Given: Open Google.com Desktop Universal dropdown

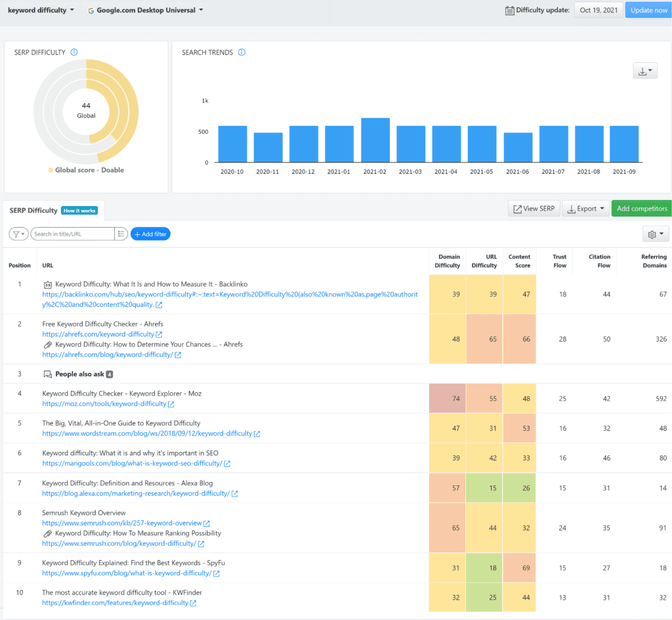Looking at the screenshot, I should click(145, 10).
